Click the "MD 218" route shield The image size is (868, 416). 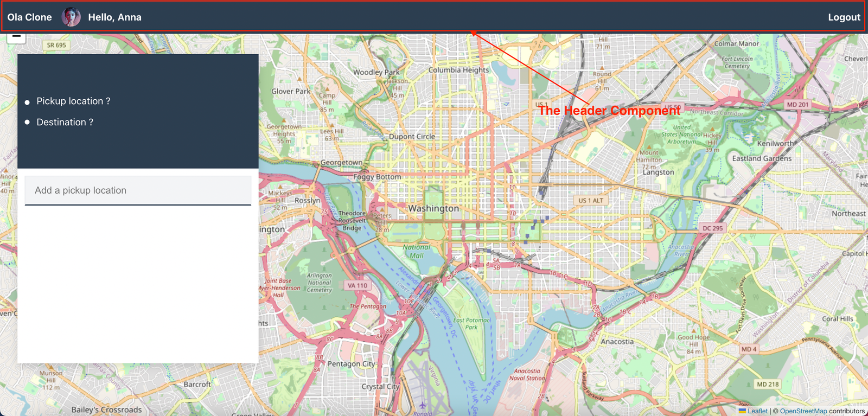coord(768,385)
